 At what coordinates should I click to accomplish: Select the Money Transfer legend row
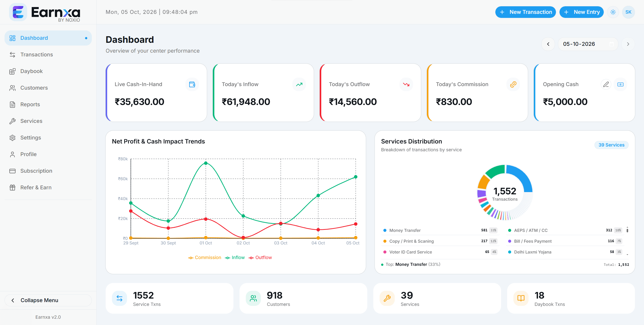(x=440, y=230)
